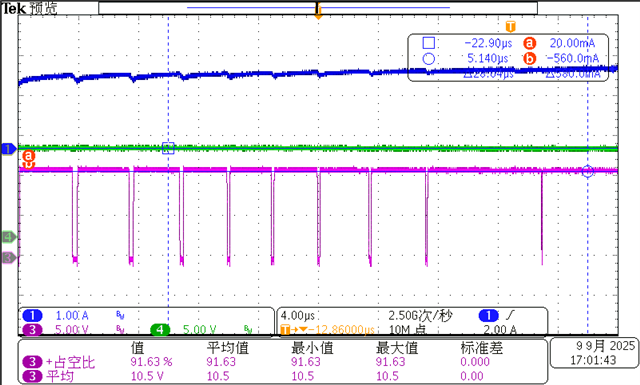Click the +占空比 measurement label
The image size is (640, 385).
[70, 362]
